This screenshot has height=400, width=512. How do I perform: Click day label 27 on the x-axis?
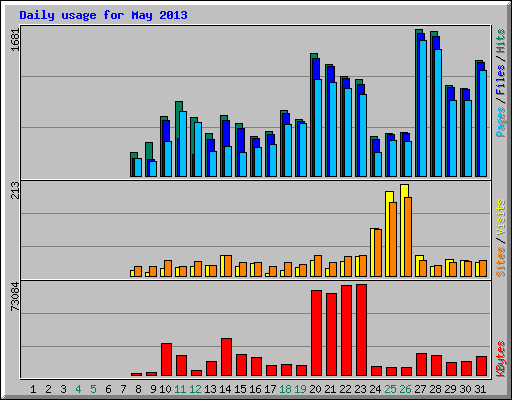420,389
